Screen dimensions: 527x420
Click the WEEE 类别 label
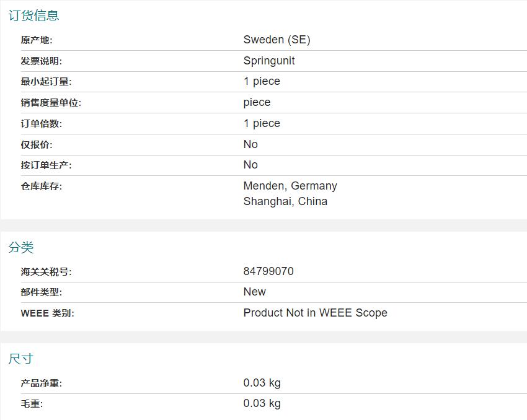pos(47,313)
